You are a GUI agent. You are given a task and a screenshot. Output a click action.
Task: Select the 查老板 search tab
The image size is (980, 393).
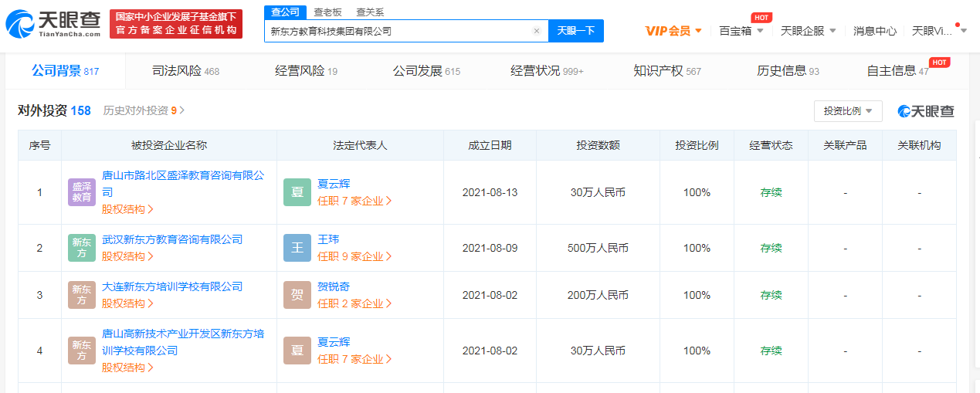point(327,12)
